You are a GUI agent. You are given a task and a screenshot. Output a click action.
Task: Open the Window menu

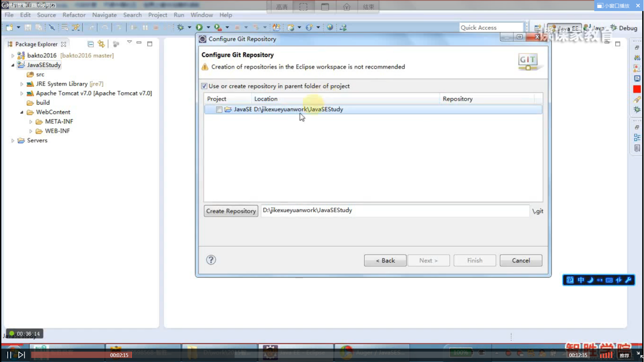pyautogui.click(x=202, y=15)
